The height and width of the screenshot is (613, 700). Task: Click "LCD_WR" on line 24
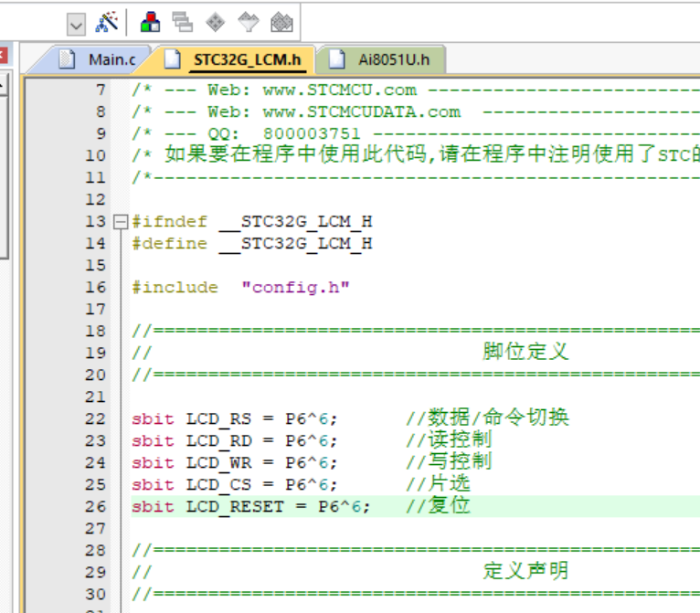point(218,463)
